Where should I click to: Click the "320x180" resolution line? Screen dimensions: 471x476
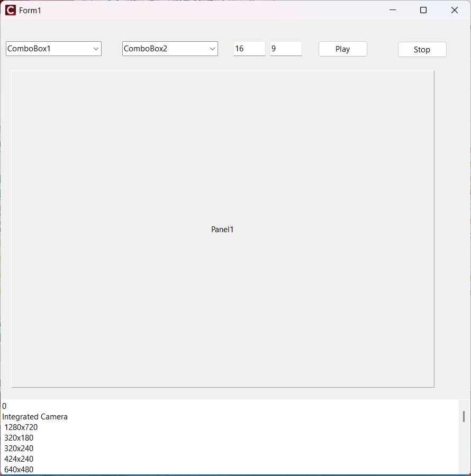[x=19, y=438]
